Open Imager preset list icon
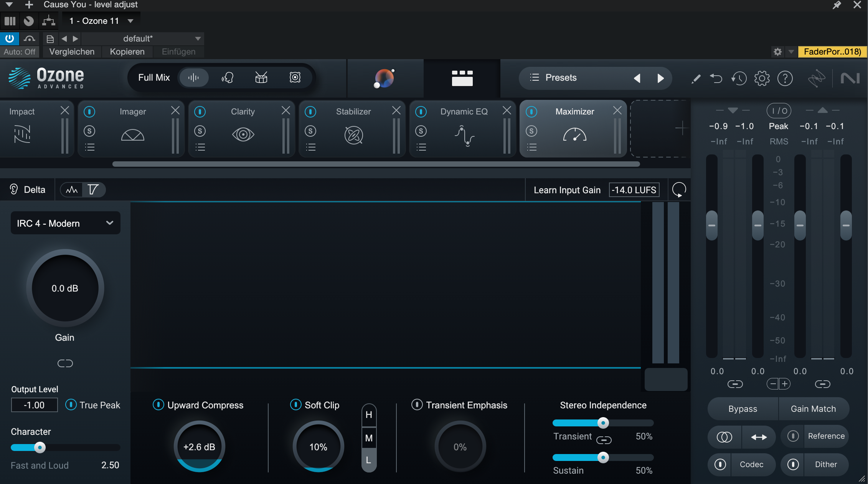 tap(89, 147)
